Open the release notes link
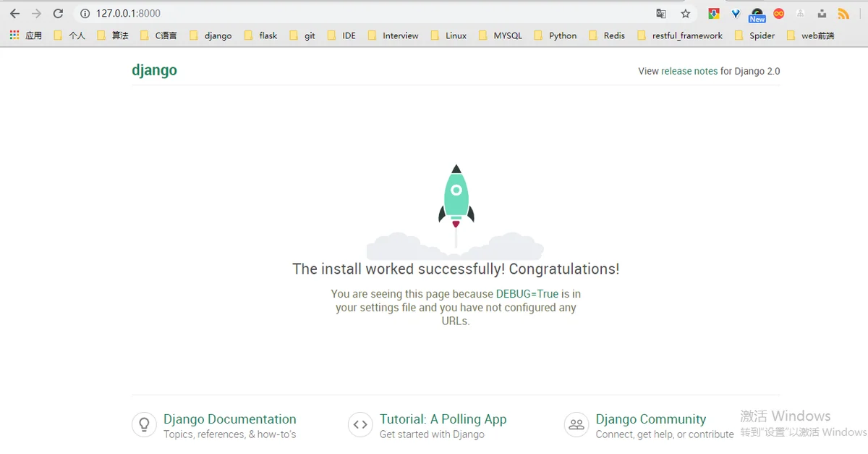Image resolution: width=868 pixels, height=454 pixels. click(x=689, y=71)
